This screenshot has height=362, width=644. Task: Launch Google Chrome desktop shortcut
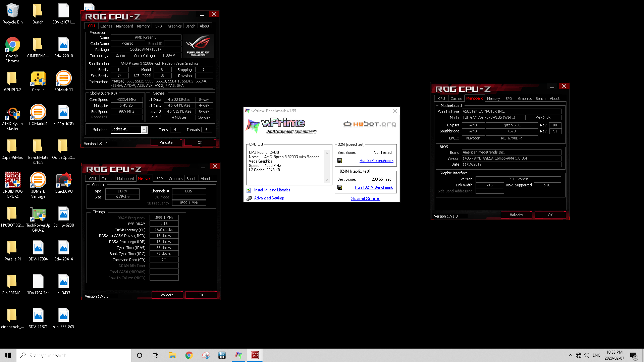coord(13,50)
